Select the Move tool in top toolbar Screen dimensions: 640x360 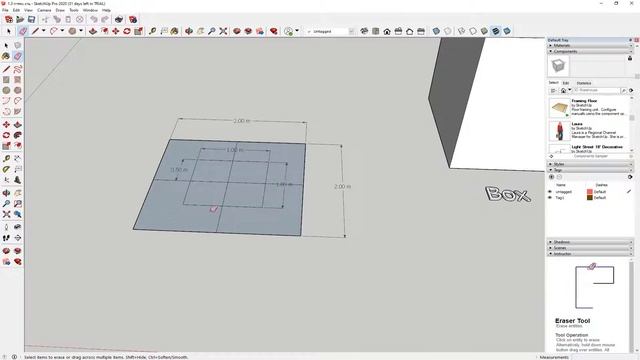point(116,31)
